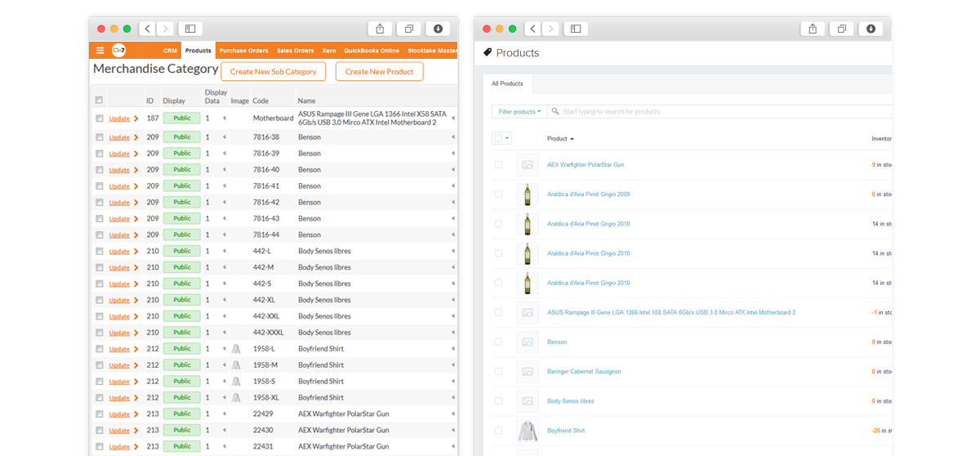
Task: Tick checkbox for AEX Warfighter PolarStar Gun product
Action: coord(498,165)
